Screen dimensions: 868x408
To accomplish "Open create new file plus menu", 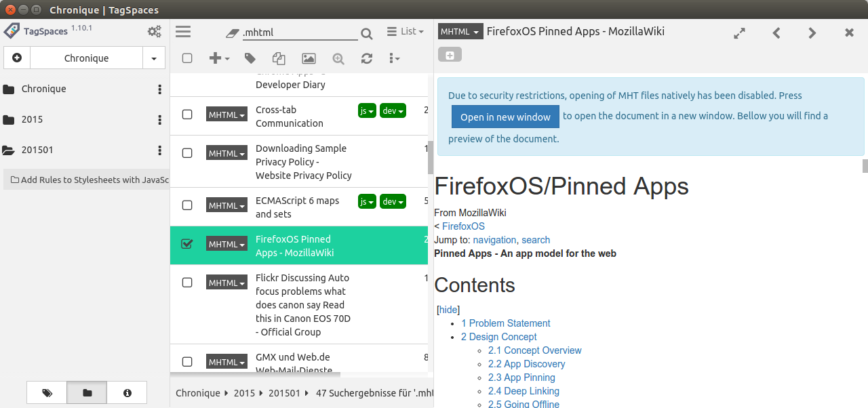I will pyautogui.click(x=218, y=58).
